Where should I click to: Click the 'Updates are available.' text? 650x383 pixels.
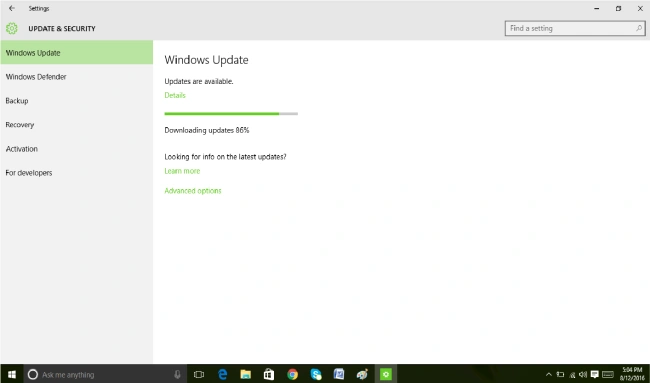coord(199,81)
